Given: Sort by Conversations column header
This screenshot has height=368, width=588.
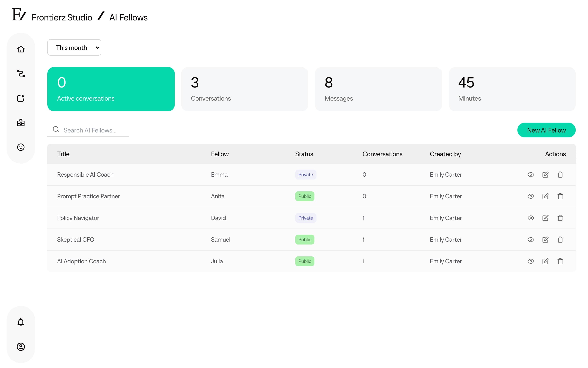Looking at the screenshot, I should (x=382, y=154).
